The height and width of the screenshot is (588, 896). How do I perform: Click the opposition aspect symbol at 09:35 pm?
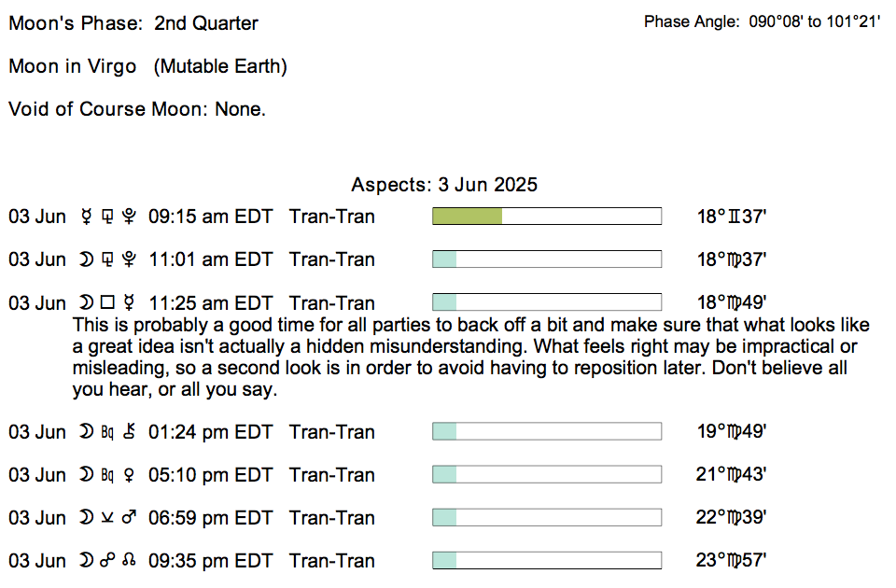107,561
